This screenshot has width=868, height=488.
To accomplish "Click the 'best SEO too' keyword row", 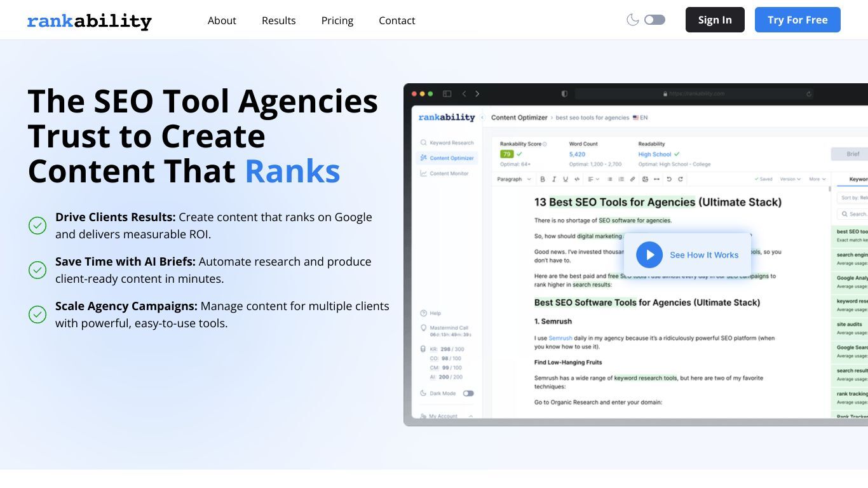I will tap(850, 235).
